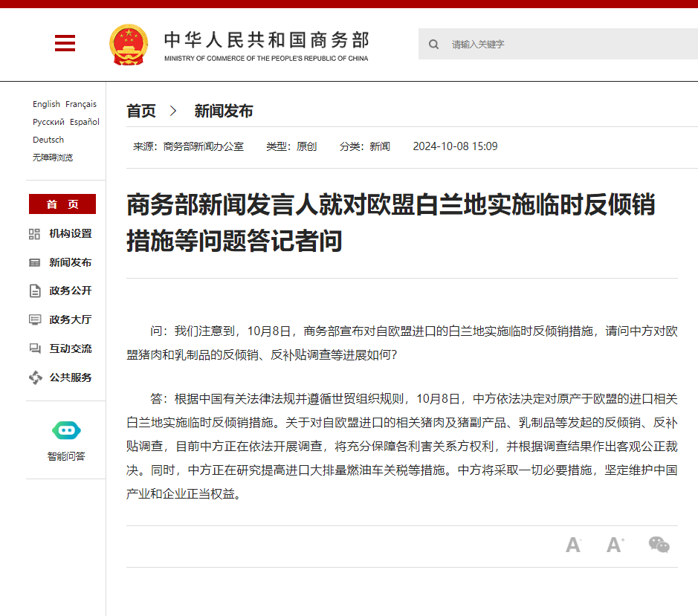Open the Deutsch language version
This screenshot has height=616, width=698.
[48, 140]
